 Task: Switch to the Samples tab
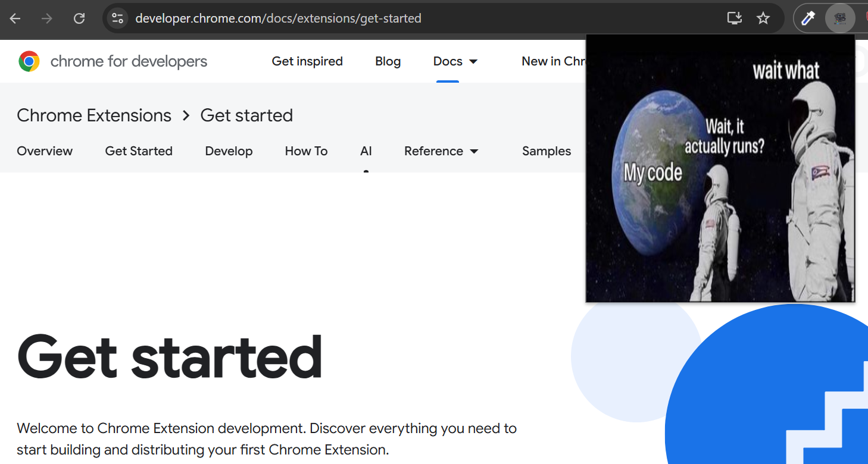547,151
